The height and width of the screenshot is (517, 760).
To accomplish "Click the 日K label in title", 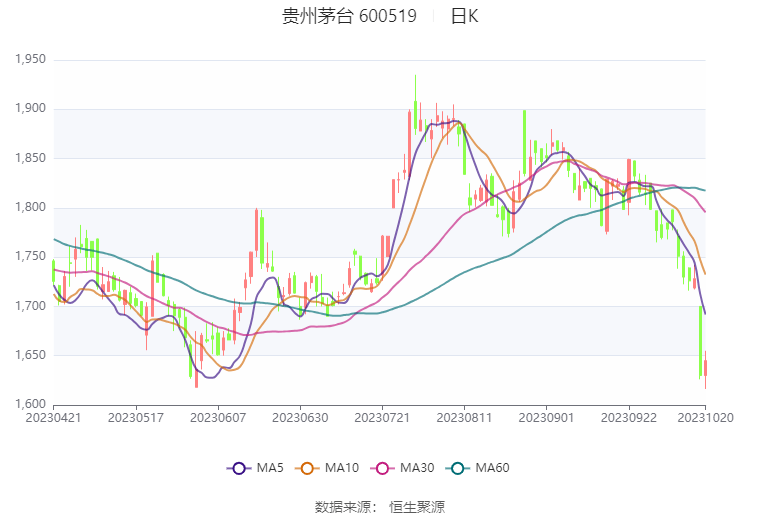I will 464,16.
